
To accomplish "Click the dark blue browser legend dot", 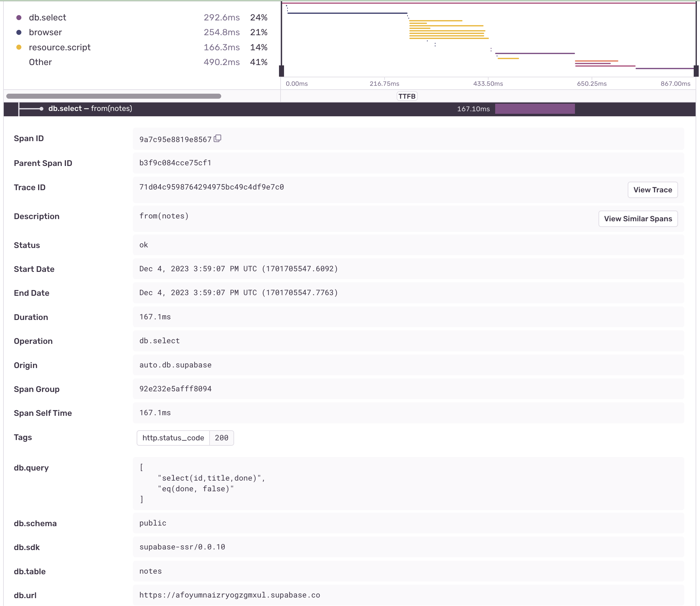I will (19, 32).
